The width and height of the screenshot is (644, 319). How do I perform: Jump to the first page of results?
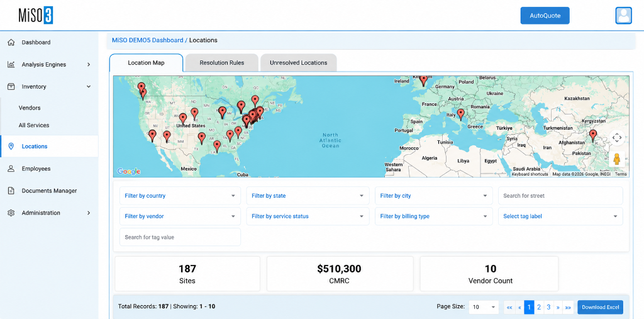509,307
